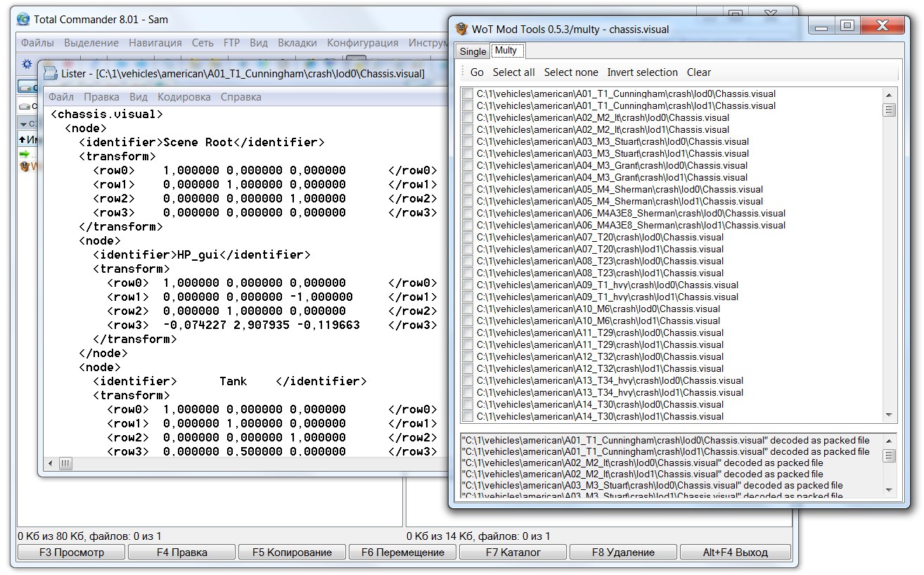Click the Lister window printer icon
This screenshot has width=924, height=575.
(50, 74)
